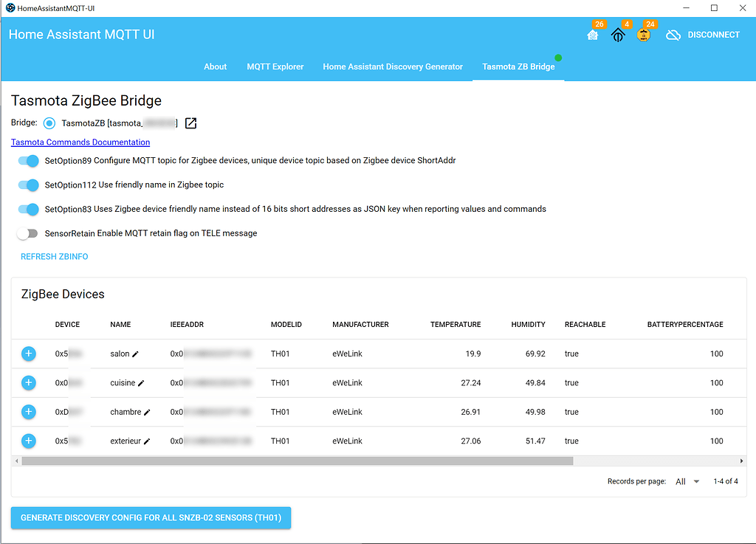Sort by the MANUFACTURER column header

pos(360,325)
